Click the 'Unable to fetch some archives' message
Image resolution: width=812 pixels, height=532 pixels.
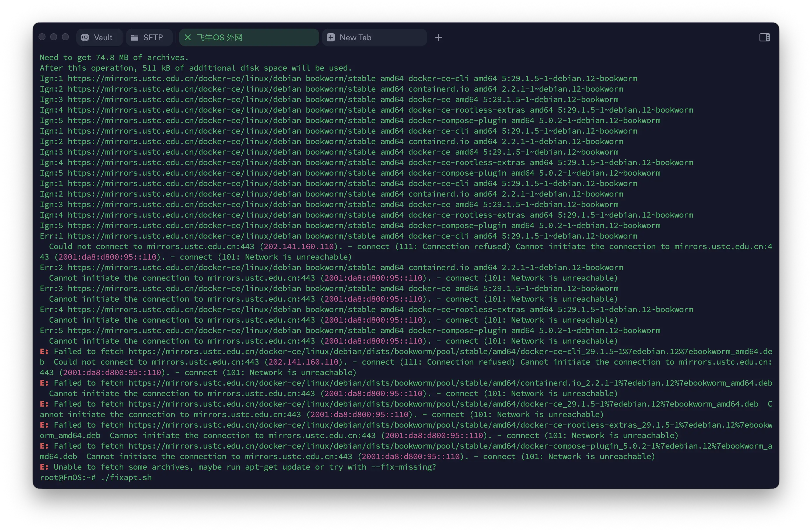pos(244,467)
